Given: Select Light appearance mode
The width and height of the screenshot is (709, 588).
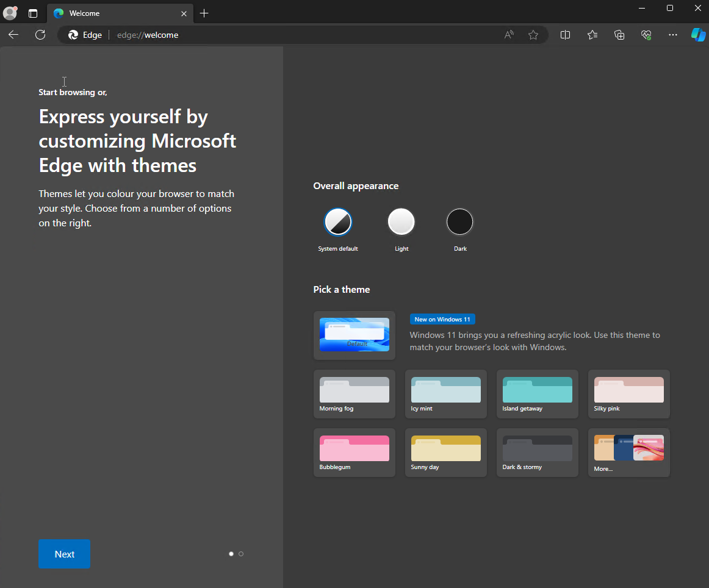Looking at the screenshot, I should [401, 221].
